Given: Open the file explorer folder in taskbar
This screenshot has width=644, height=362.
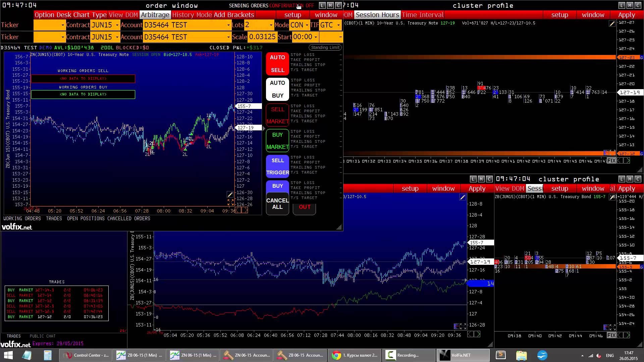Looking at the screenshot, I should point(522,355).
